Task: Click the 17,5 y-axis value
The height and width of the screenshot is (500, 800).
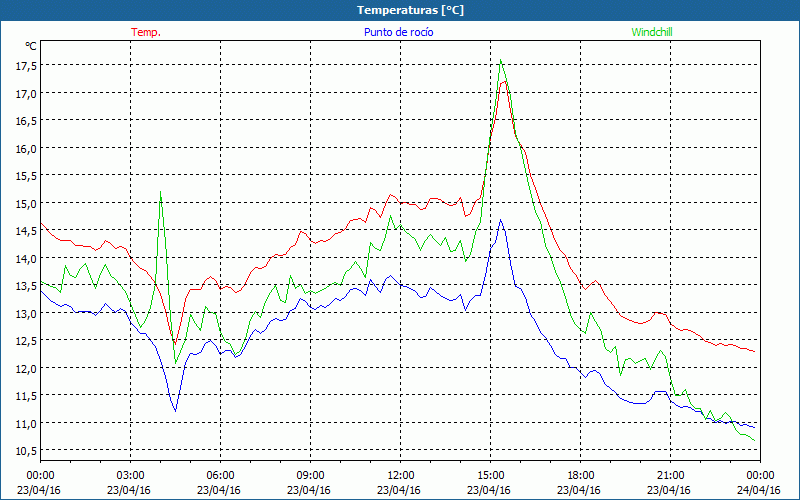Action: tap(27, 65)
